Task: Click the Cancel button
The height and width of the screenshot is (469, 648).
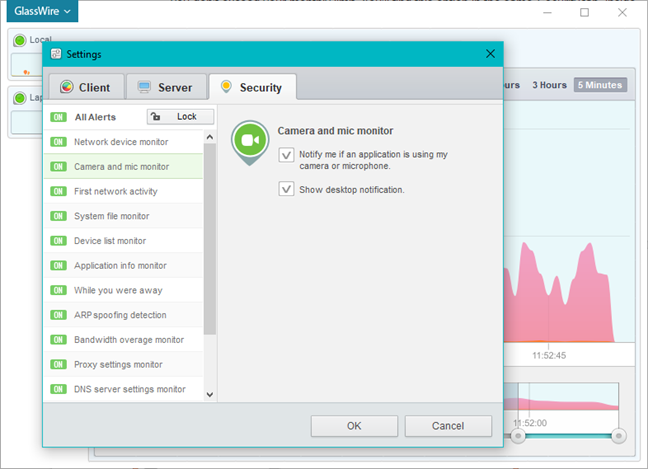Action: click(448, 426)
